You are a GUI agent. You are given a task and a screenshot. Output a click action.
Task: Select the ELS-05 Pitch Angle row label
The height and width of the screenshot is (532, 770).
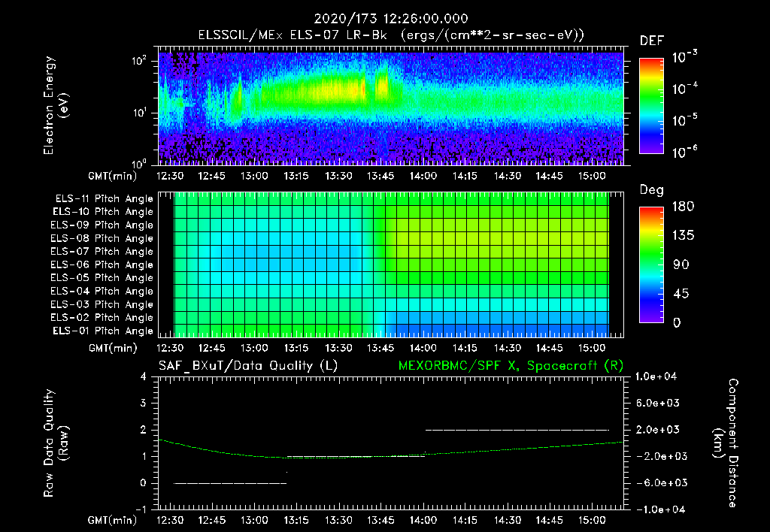102,278
